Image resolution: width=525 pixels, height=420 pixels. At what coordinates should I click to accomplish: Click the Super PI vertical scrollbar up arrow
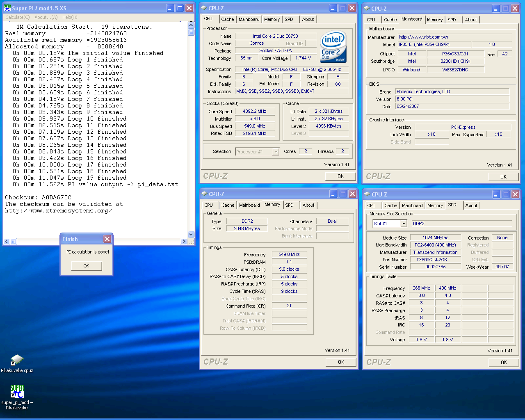(191, 25)
